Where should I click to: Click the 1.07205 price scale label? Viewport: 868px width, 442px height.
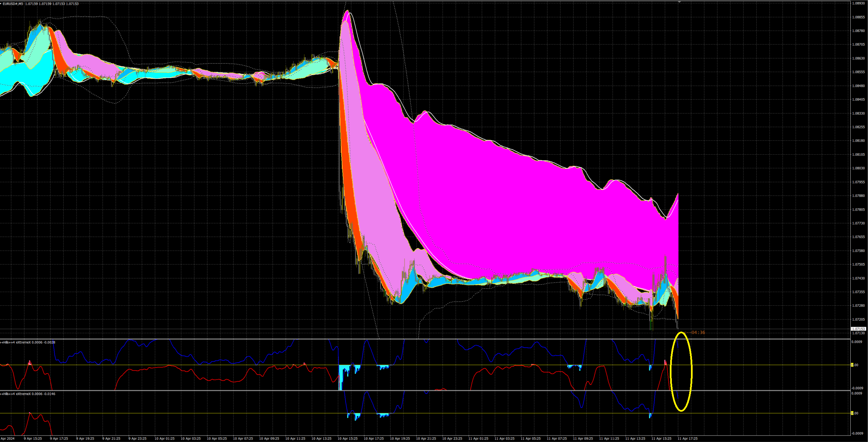(858, 319)
